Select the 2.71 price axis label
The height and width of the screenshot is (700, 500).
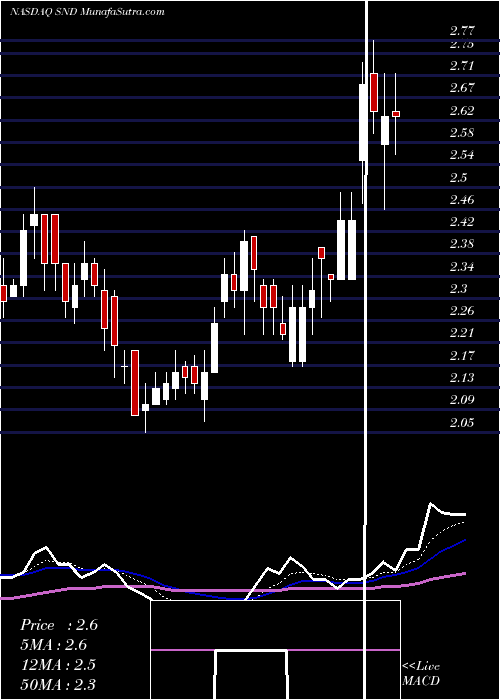point(462,66)
